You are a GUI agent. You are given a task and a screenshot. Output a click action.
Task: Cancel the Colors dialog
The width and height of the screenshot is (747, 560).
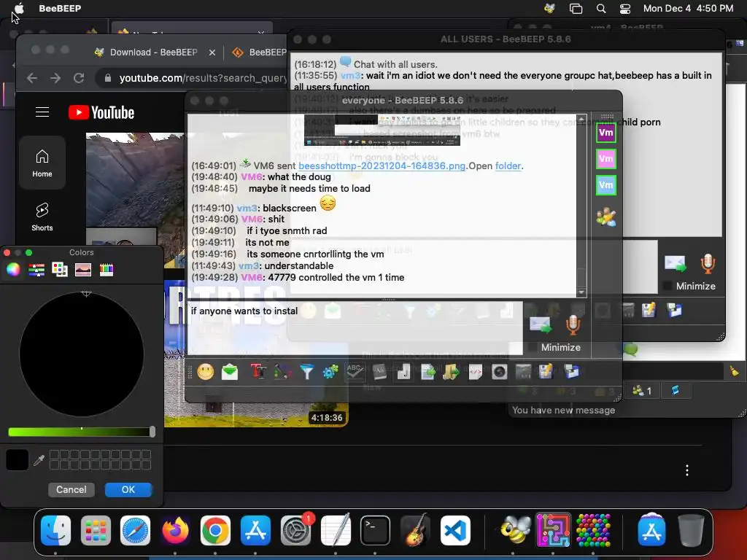pyautogui.click(x=71, y=489)
